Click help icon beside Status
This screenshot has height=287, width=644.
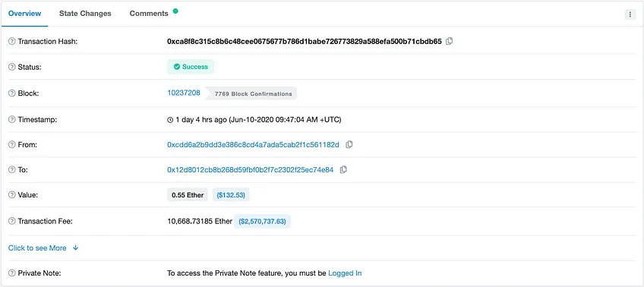coord(12,67)
